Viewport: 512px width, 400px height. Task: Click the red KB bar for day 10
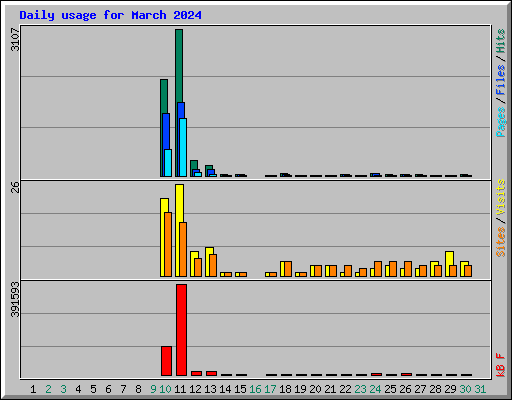pyautogui.click(x=166, y=361)
